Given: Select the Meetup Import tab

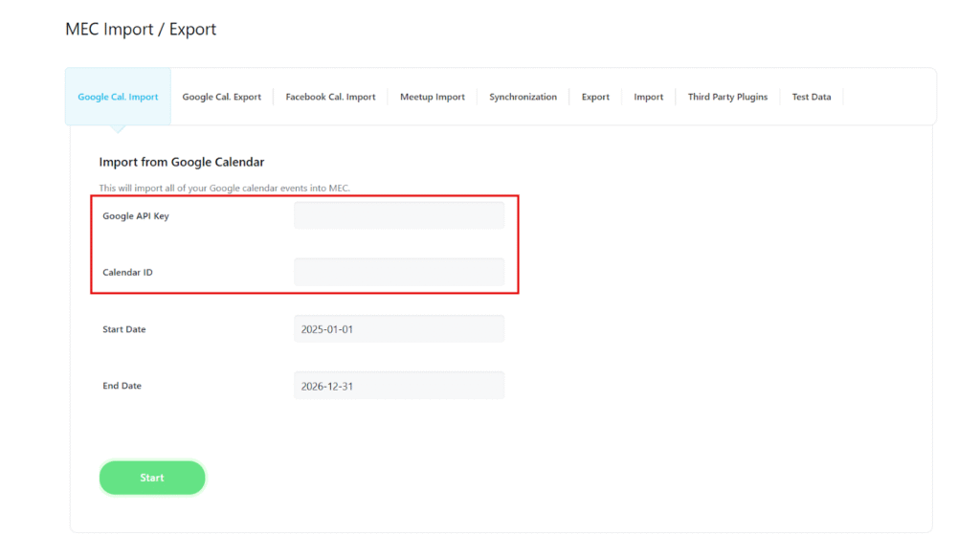Looking at the screenshot, I should coord(432,96).
